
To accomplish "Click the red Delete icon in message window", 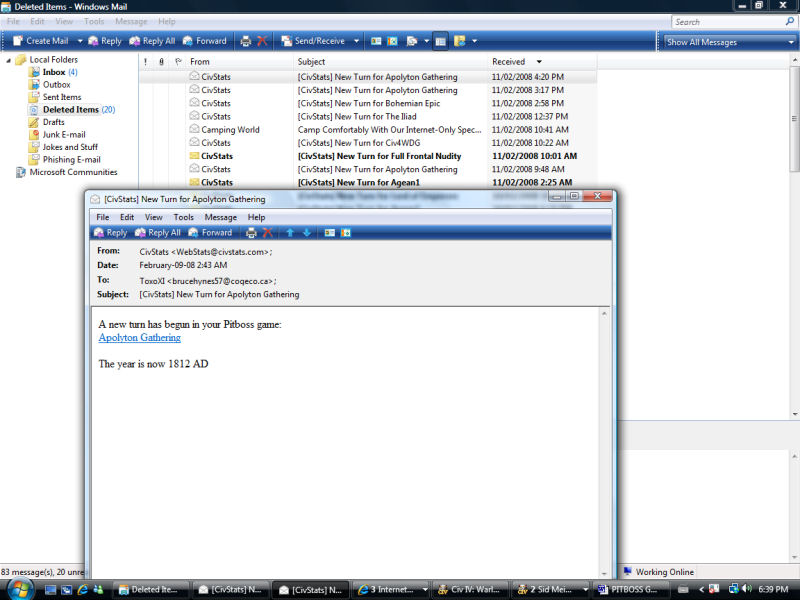I will [x=267, y=233].
